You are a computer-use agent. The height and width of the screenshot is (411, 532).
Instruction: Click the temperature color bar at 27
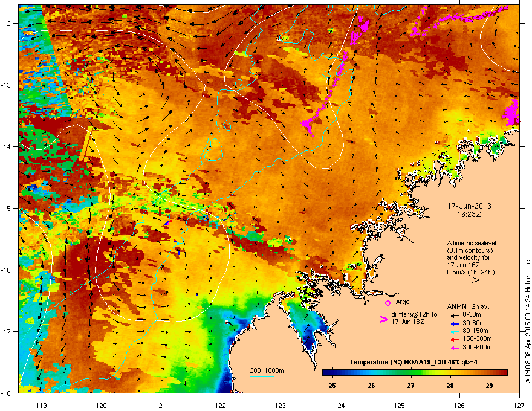pos(411,372)
